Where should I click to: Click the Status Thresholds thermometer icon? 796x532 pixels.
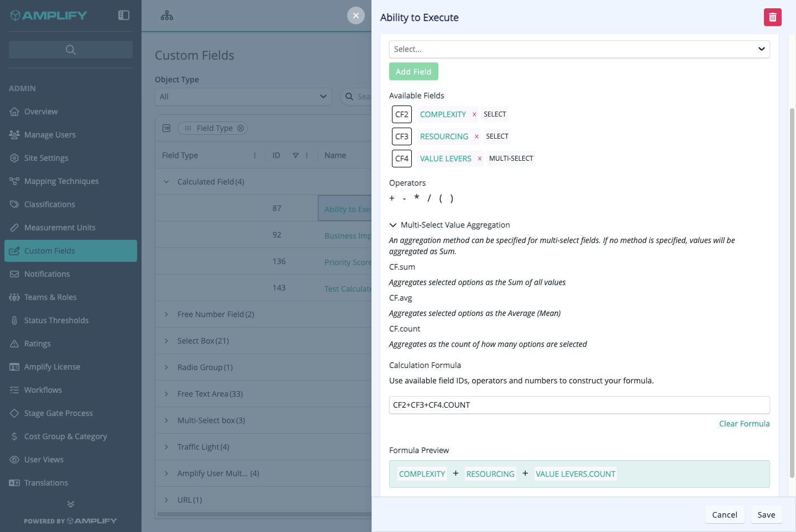tap(14, 320)
